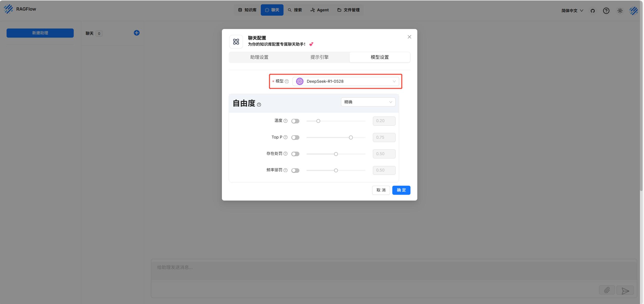Viewport: 644px width, 304px height.
Task: Switch to the 提示引擎 tab
Action: coord(319,57)
